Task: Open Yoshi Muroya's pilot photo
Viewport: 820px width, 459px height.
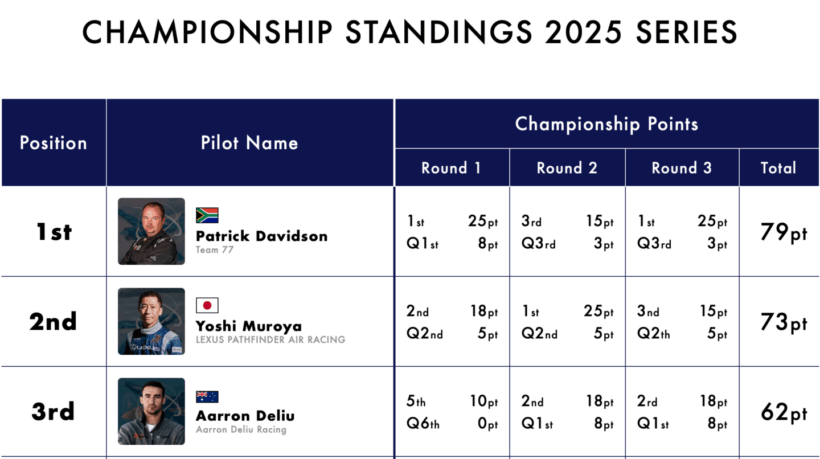Action: click(151, 321)
